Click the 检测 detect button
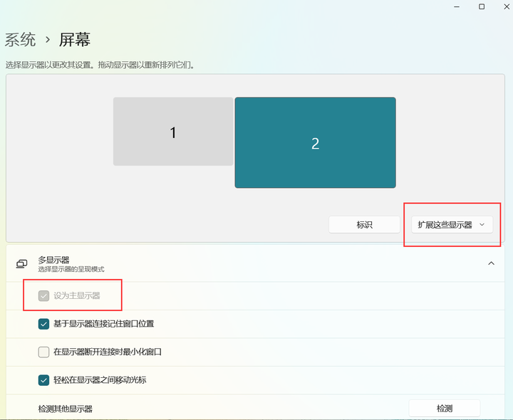 445,408
